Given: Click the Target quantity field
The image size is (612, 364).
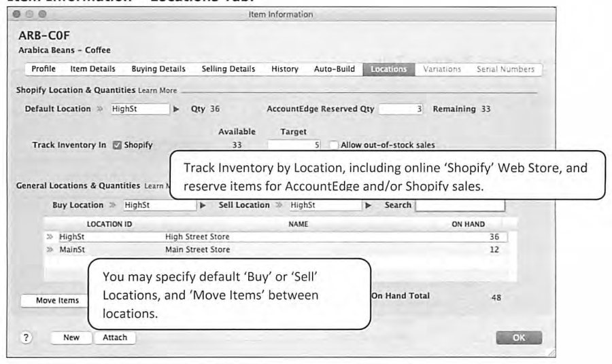Looking at the screenshot, I should click(x=294, y=145).
